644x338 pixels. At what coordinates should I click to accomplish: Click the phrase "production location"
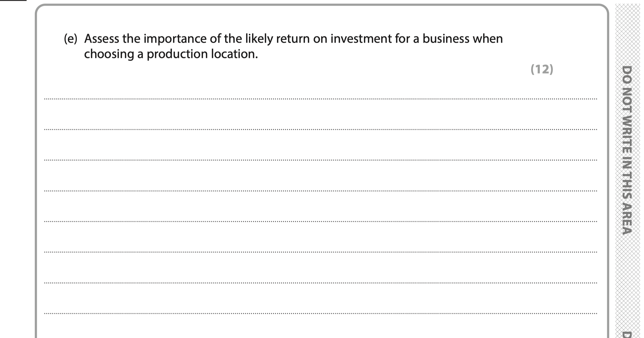pyautogui.click(x=202, y=54)
